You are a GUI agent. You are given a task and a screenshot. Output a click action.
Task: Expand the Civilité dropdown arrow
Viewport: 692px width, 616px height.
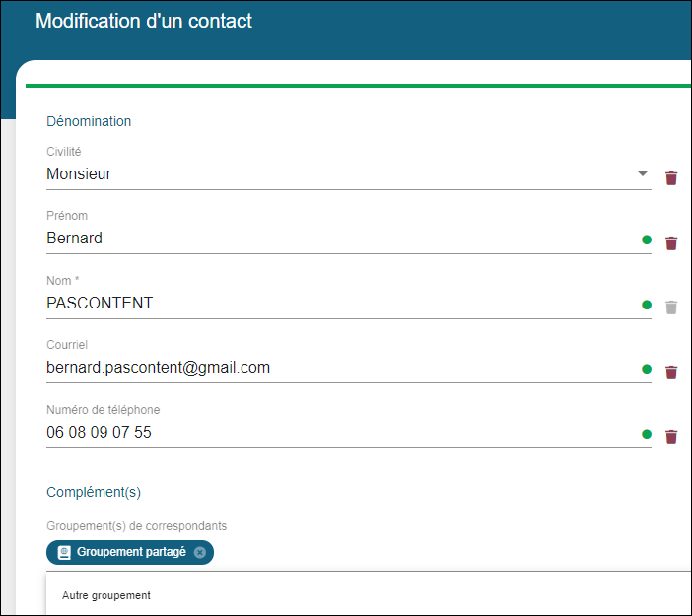point(643,173)
